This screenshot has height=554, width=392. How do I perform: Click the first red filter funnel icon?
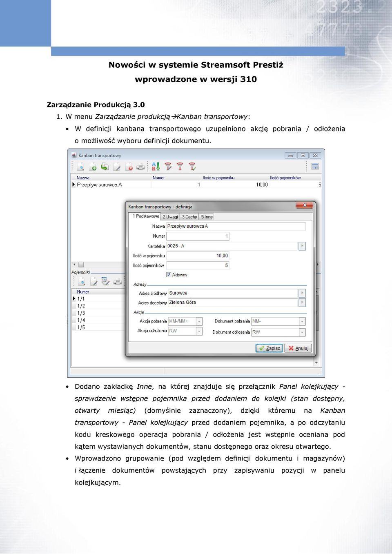pyautogui.click(x=168, y=167)
